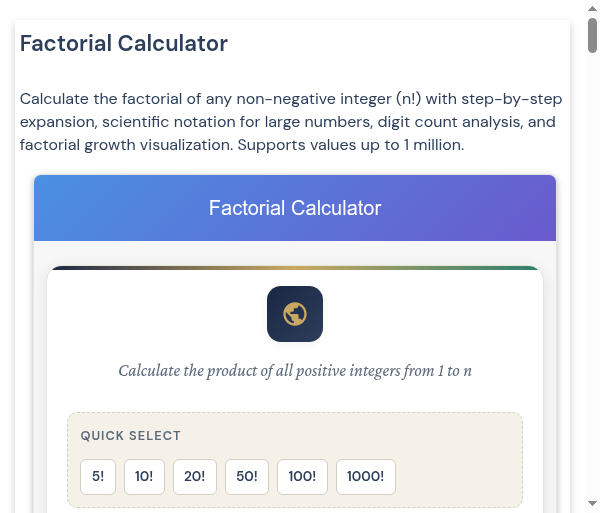Click the 1000! quick select button
The image size is (600, 513).
point(366,477)
